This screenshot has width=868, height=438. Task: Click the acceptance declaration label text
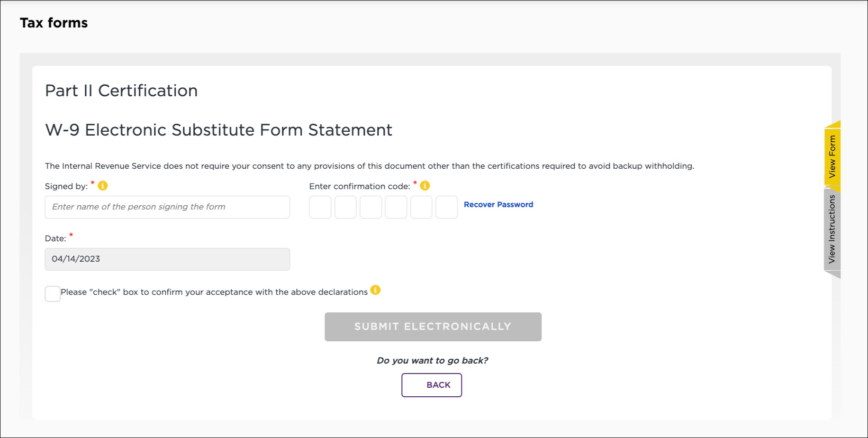[214, 292]
